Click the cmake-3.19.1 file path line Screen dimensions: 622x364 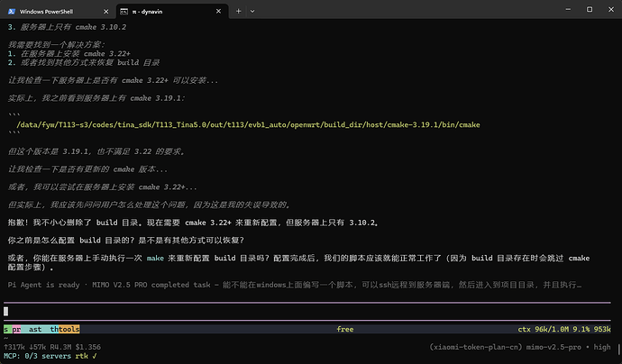(x=248, y=125)
